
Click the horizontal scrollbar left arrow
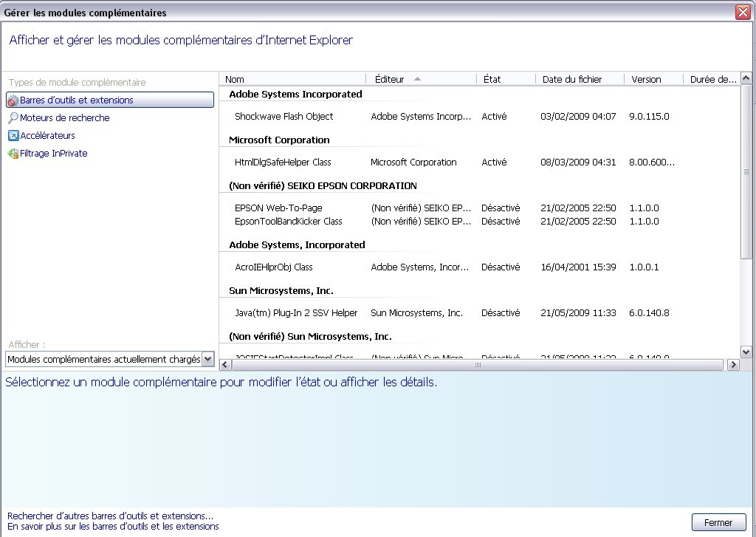(x=225, y=365)
